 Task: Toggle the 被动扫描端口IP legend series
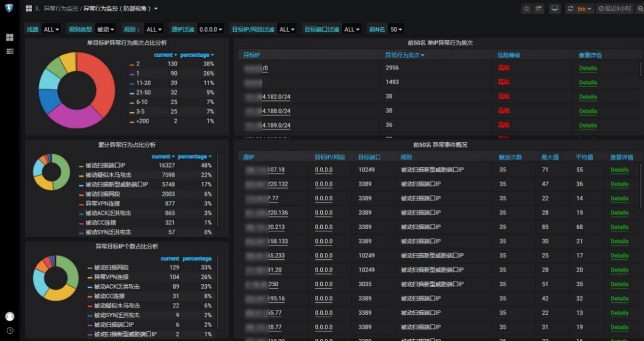coord(106,165)
